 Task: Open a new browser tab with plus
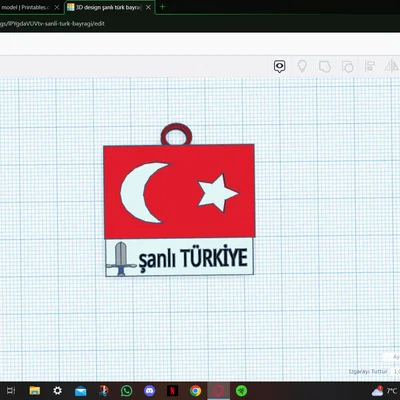coord(162,7)
